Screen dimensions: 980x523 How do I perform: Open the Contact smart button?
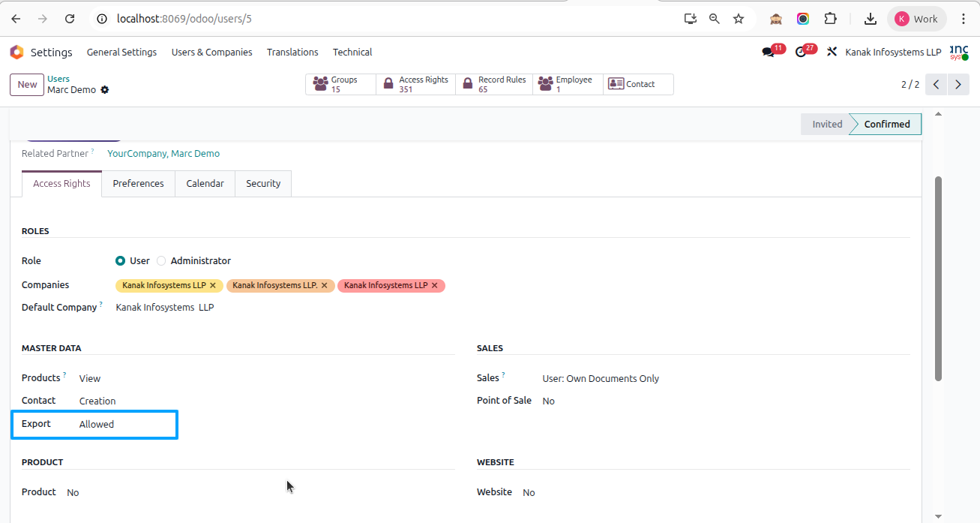coord(638,84)
